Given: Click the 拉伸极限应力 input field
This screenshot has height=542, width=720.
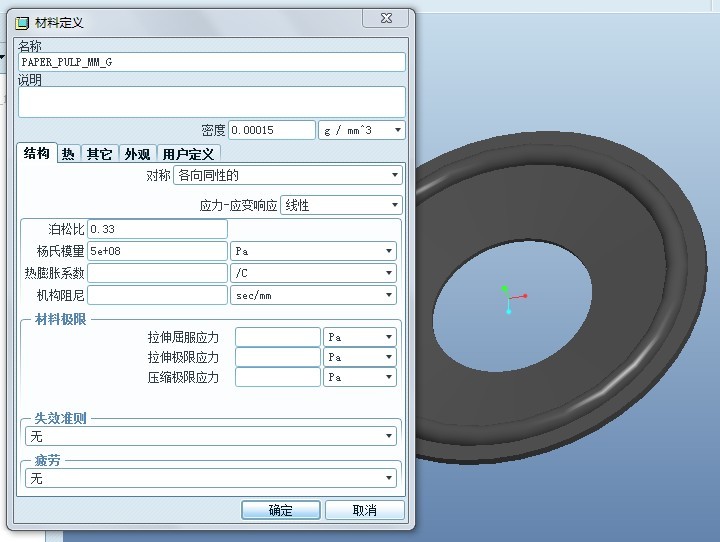Looking at the screenshot, I should [x=278, y=357].
